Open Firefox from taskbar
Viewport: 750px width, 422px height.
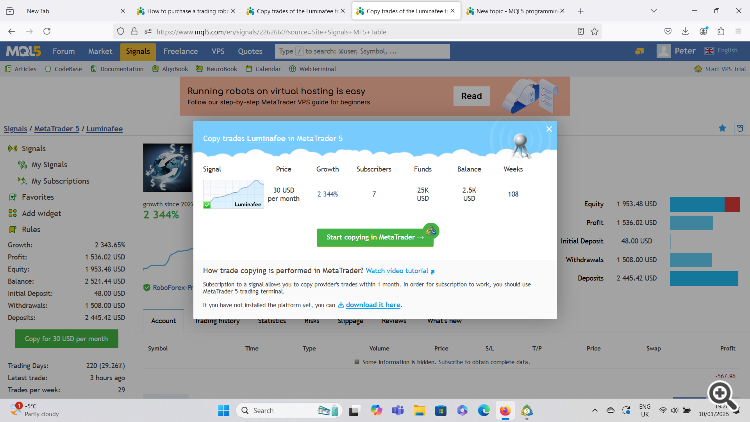505,411
